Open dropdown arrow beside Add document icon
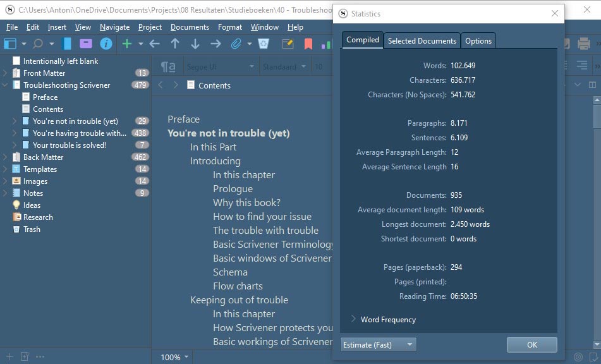The image size is (601, 364). click(x=141, y=44)
